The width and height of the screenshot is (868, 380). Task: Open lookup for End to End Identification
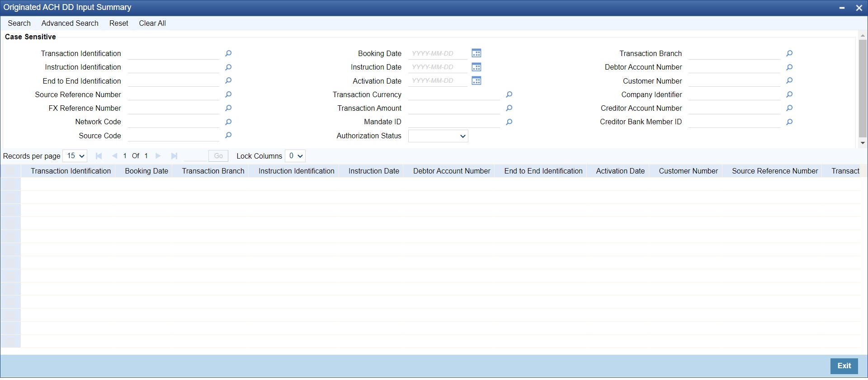pyautogui.click(x=228, y=81)
